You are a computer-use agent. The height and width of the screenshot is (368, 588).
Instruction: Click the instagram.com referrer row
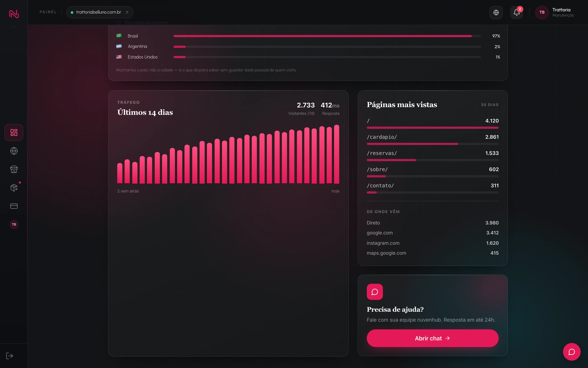432,243
